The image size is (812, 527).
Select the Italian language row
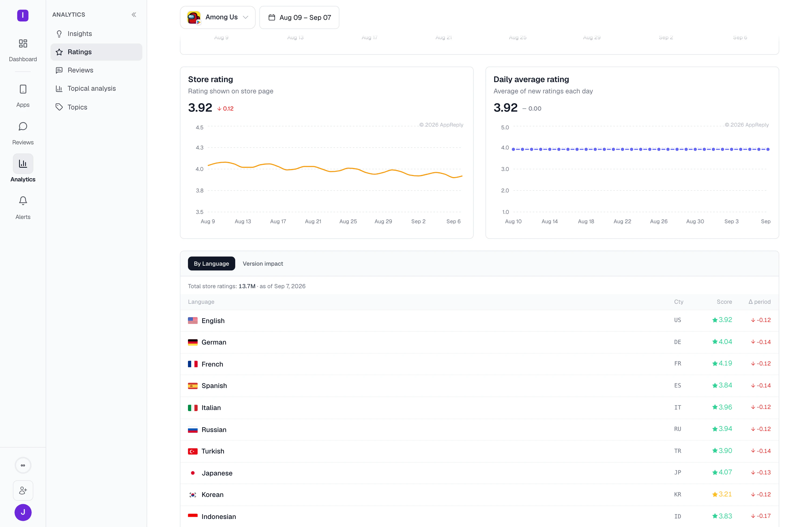point(479,408)
